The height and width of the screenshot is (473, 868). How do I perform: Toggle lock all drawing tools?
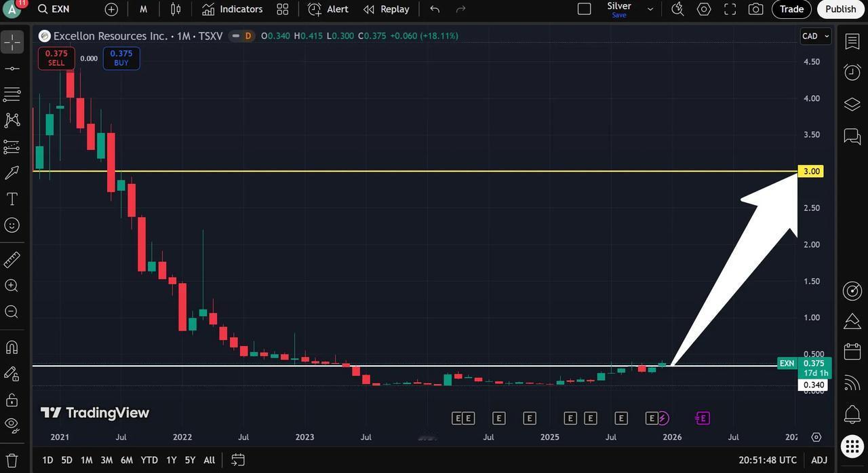coord(12,400)
